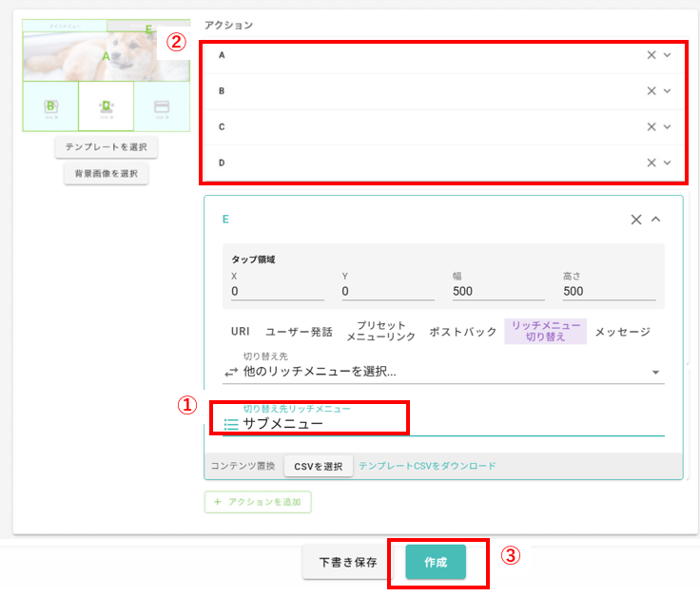This screenshot has height=597, width=700.
Task: Click テンプレートを選択 button
Action: (x=106, y=147)
